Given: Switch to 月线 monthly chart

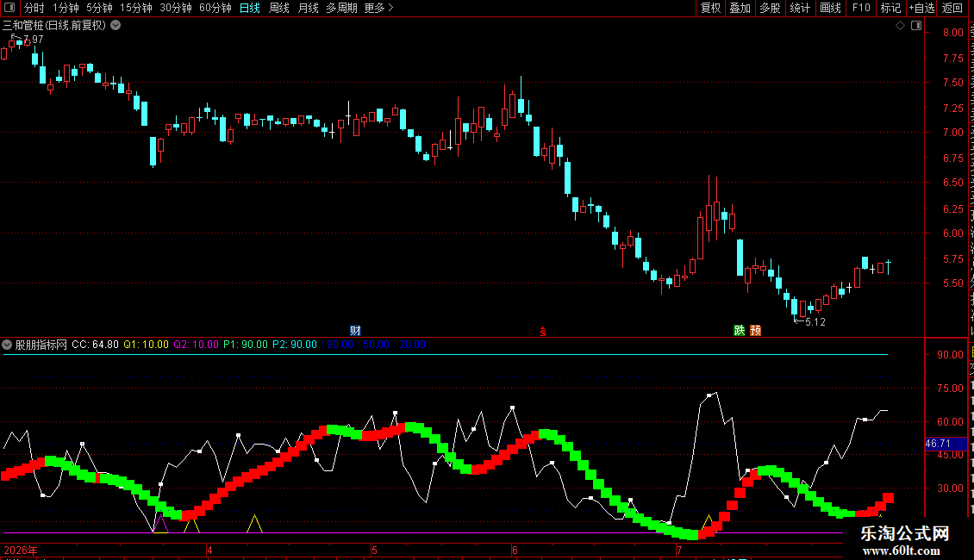Looking at the screenshot, I should coord(308,8).
